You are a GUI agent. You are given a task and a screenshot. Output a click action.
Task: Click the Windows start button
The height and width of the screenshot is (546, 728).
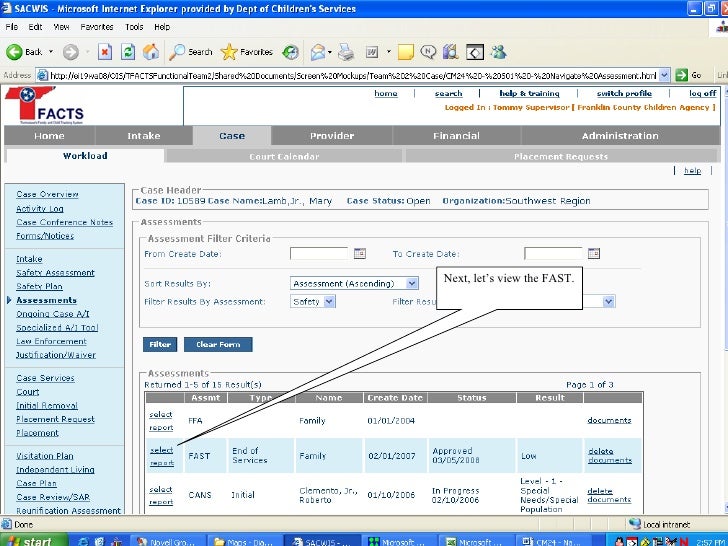34,541
